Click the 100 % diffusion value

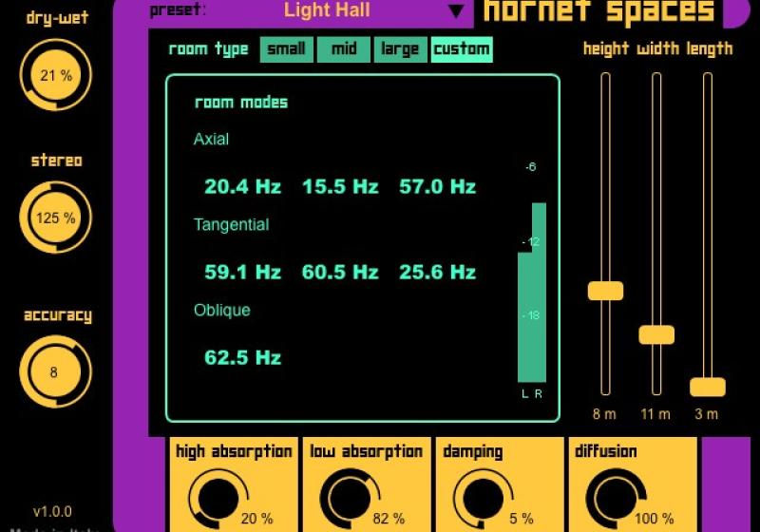(655, 519)
